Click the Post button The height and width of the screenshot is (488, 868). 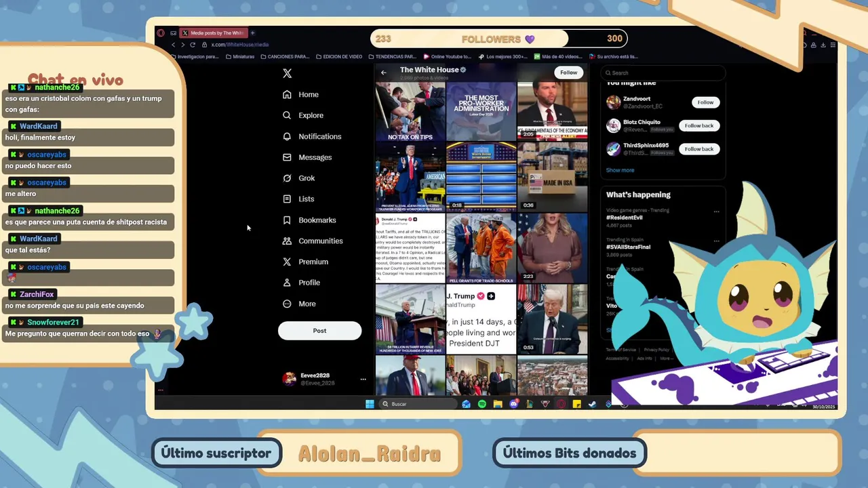[x=319, y=331]
